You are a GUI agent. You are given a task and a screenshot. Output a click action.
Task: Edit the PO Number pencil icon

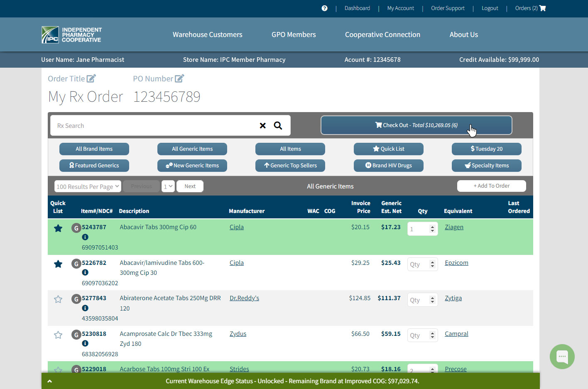(179, 78)
